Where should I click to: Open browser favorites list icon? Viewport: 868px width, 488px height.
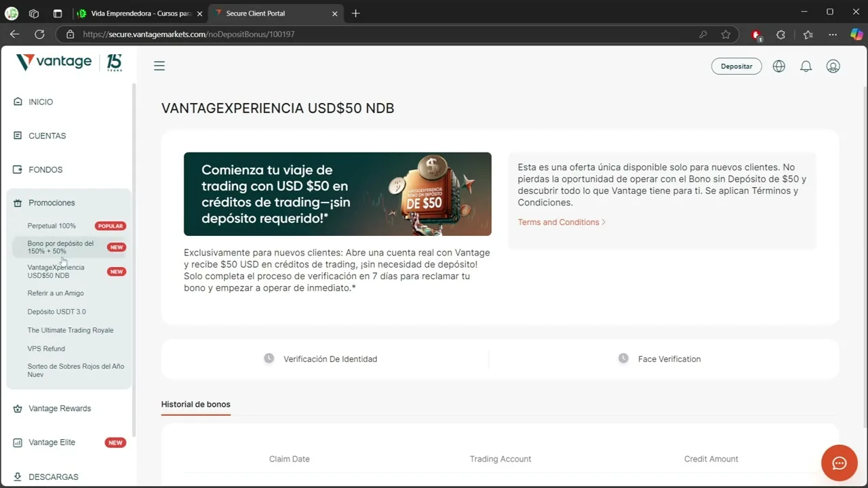[x=808, y=34]
